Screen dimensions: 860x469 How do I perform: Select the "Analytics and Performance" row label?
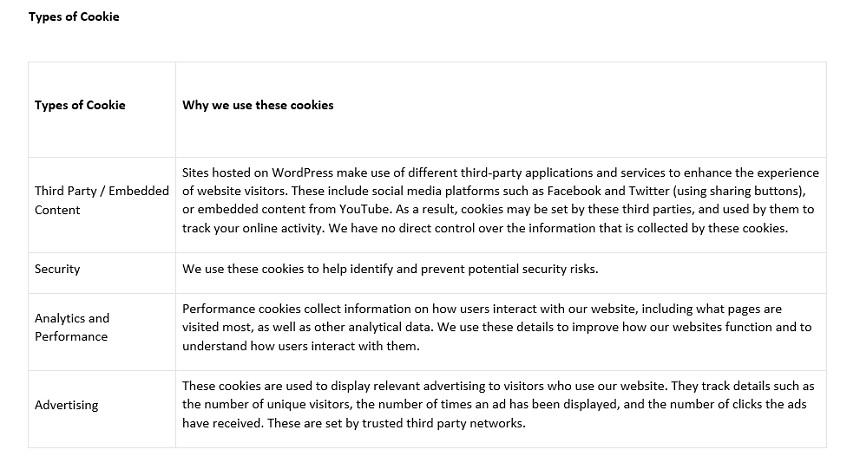coord(72,327)
